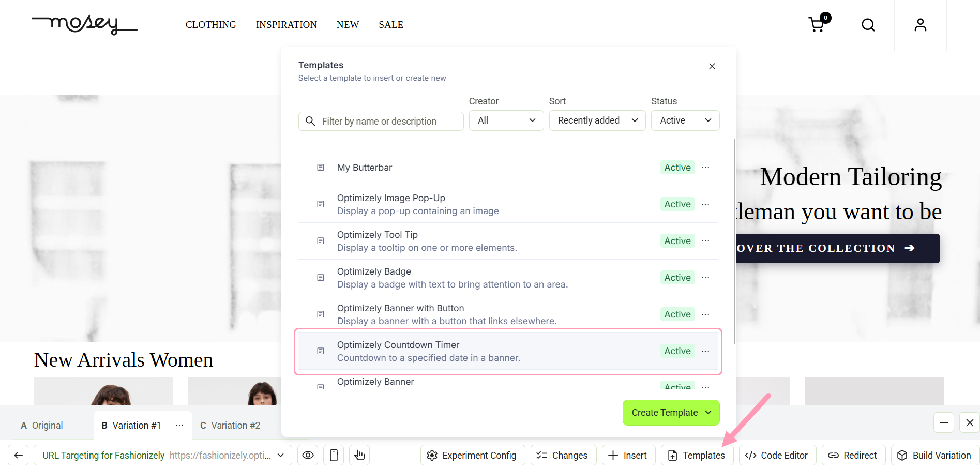This screenshot has height=469, width=980.
Task: Click the Optimizely Banner with Button template icon
Action: (321, 314)
